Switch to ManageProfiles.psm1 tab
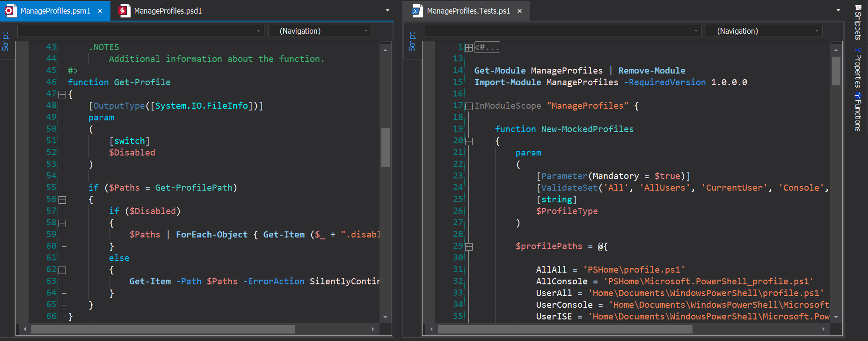Image resolution: width=868 pixels, height=341 pixels. [55, 11]
